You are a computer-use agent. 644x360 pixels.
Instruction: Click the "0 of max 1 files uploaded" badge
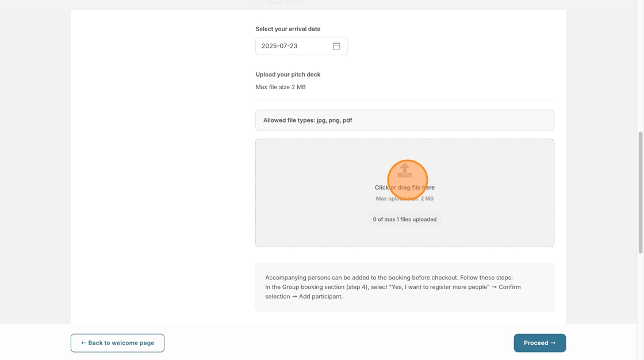[404, 219]
